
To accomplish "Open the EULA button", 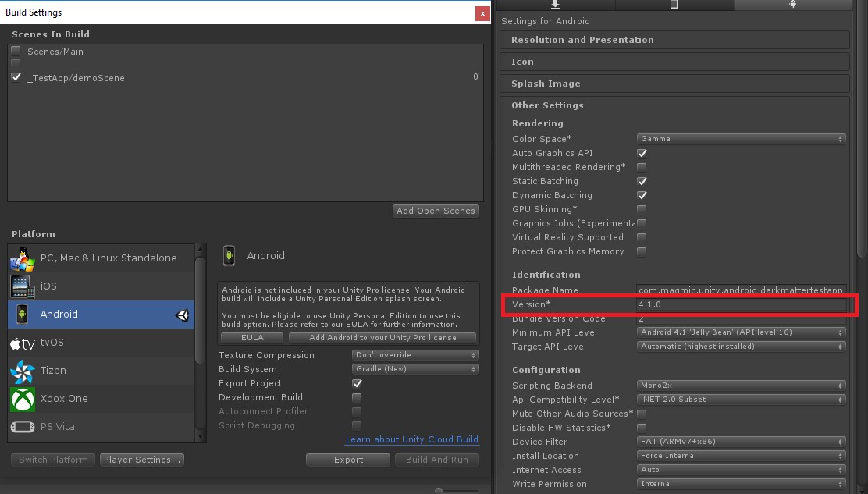I will click(252, 337).
